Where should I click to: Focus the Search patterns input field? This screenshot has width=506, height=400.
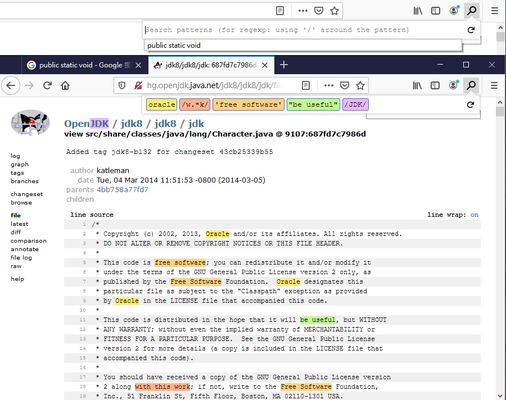tap(303, 30)
